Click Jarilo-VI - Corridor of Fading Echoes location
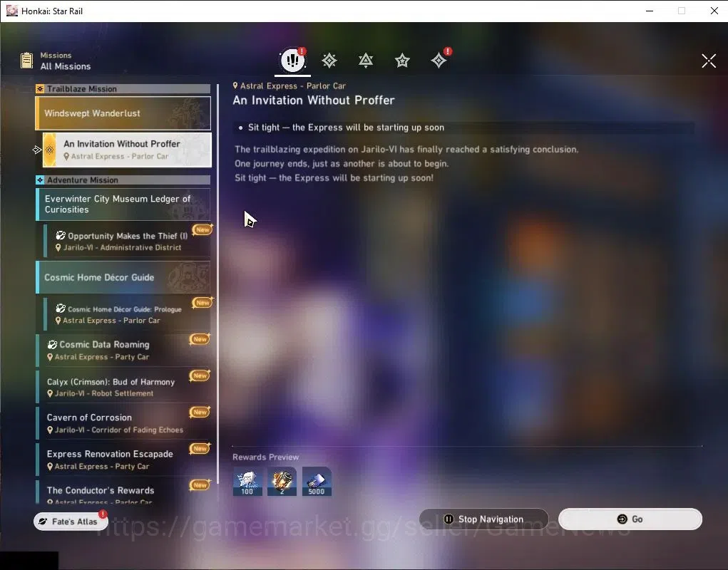This screenshot has height=570, width=728. 119,430
